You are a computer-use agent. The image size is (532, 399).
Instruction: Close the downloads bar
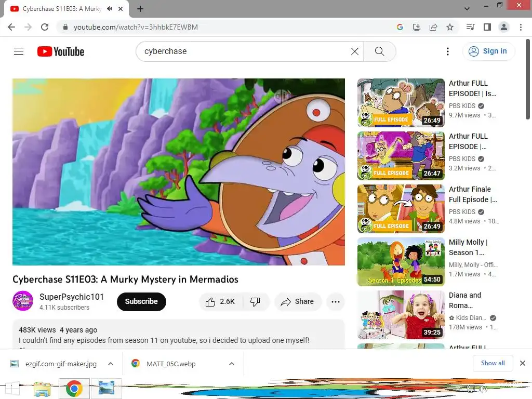click(523, 363)
